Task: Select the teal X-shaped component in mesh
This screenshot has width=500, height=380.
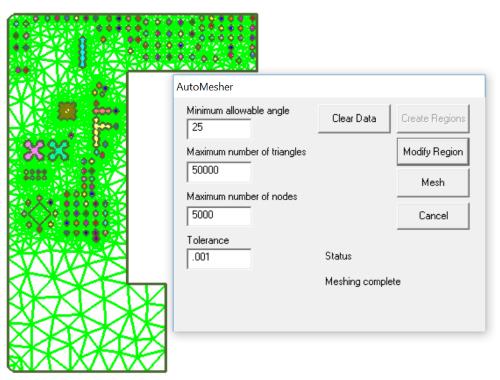Action: (59, 150)
